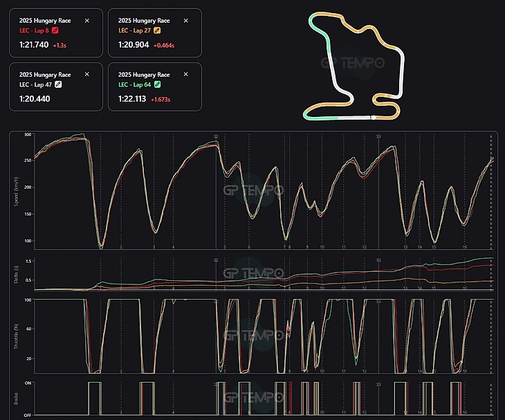Image resolution: width=505 pixels, height=420 pixels.
Task: Click the GP Tempo watermark on track map
Action: click(353, 64)
